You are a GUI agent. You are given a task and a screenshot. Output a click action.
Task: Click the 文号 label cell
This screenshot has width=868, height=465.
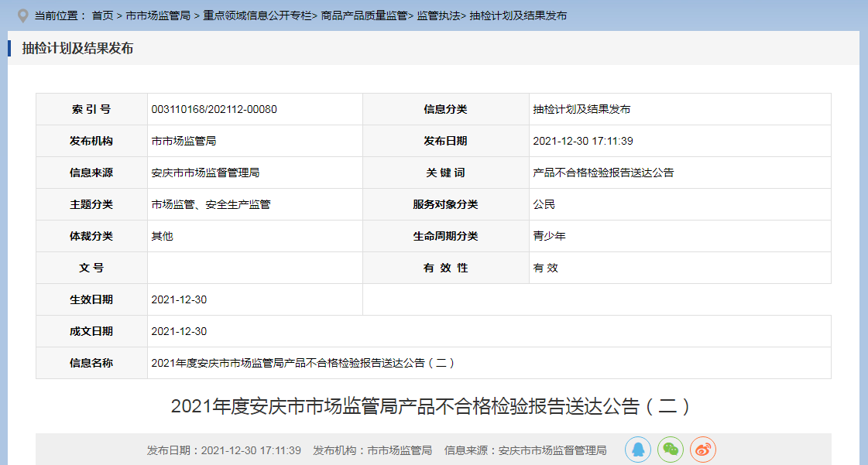[x=91, y=268]
